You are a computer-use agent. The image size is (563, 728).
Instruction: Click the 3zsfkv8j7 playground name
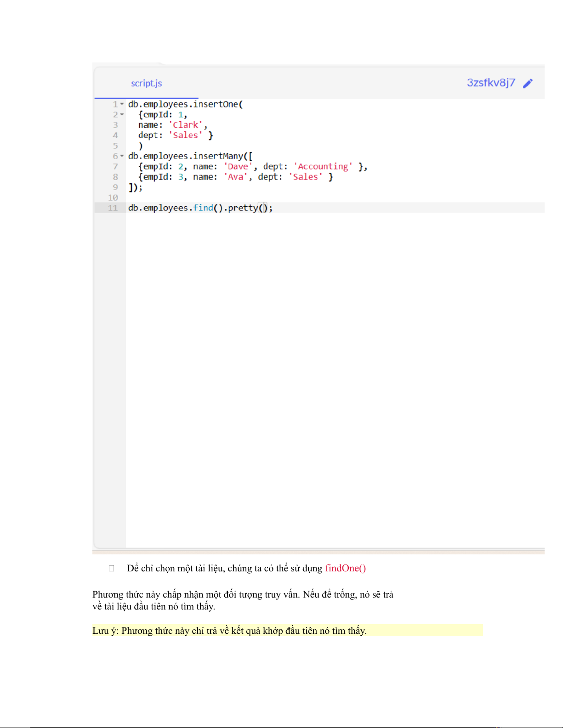click(490, 83)
